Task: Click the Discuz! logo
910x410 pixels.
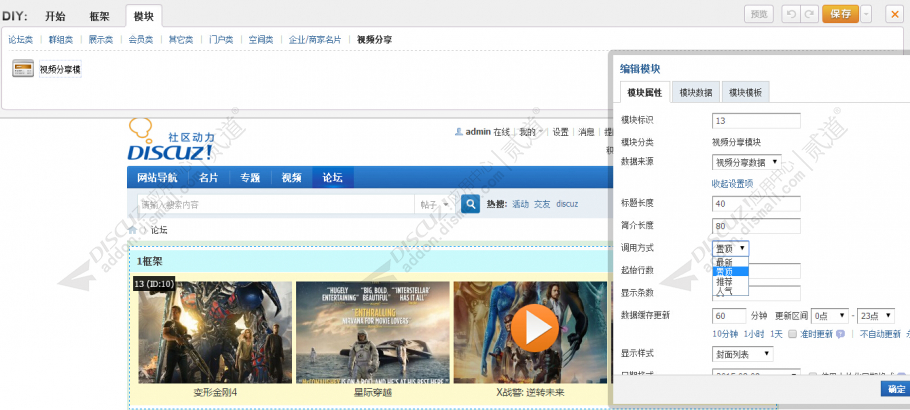Action: [x=172, y=140]
